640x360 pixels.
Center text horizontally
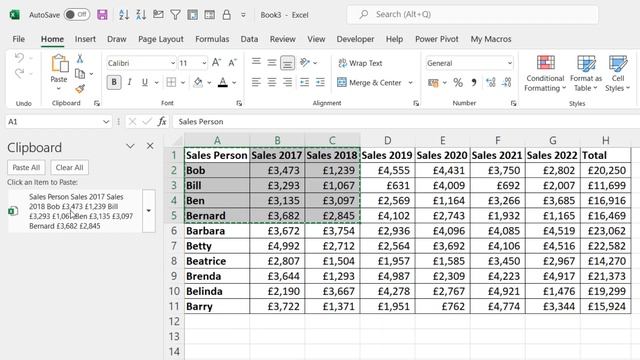[x=271, y=82]
